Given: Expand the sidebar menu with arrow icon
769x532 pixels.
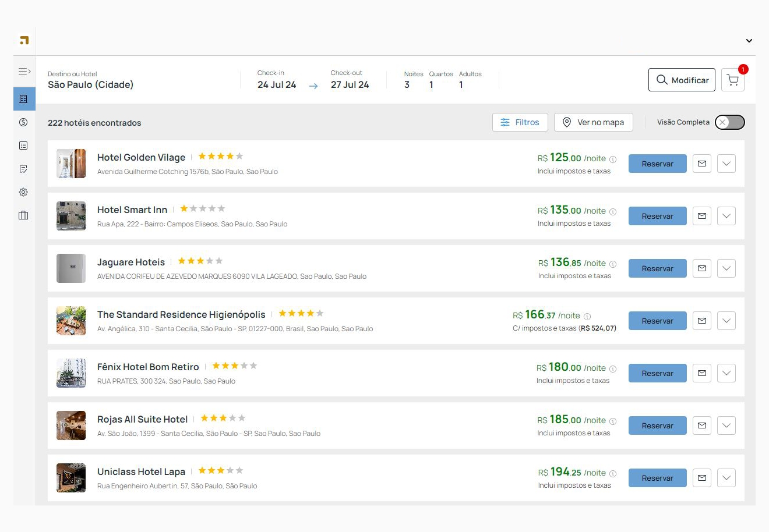Looking at the screenshot, I should [x=24, y=72].
